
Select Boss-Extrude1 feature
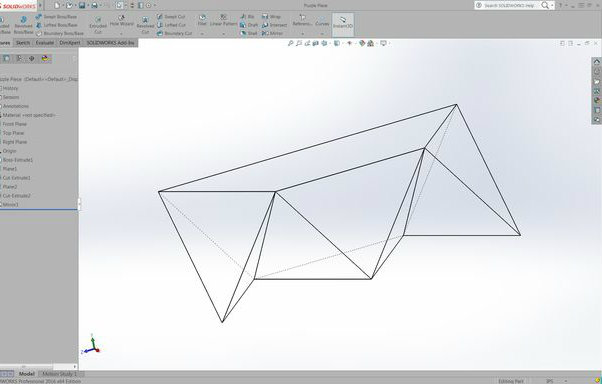coord(17,160)
